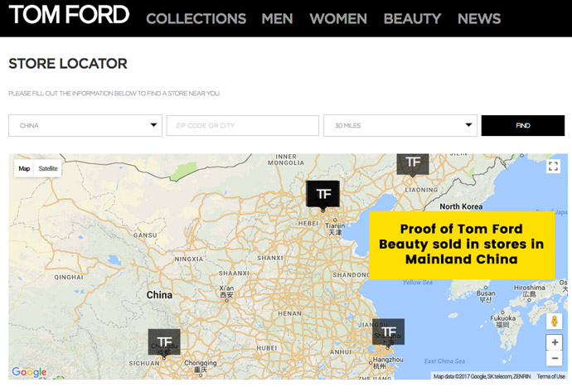
Task: Open the COLLECTIONS menu
Action: pyautogui.click(x=196, y=19)
